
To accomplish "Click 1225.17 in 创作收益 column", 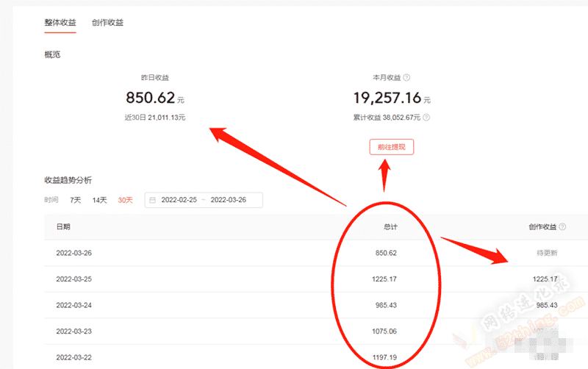I will click(x=545, y=279).
